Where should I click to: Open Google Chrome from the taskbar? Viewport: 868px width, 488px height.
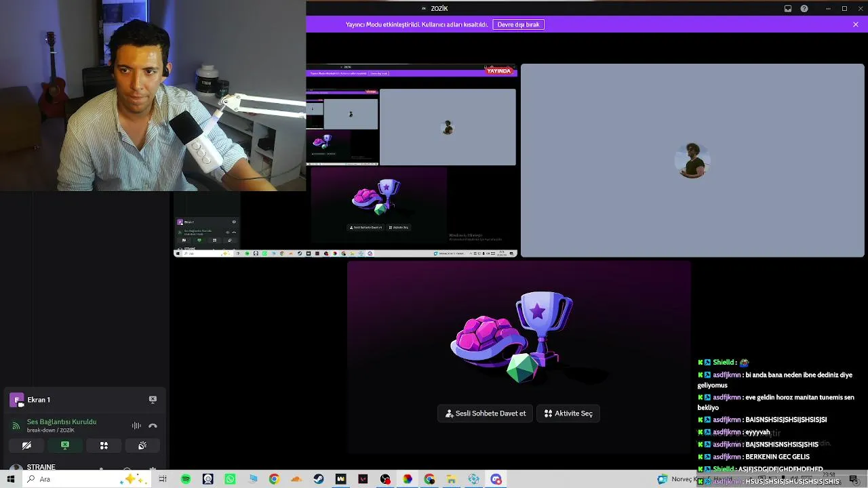[x=274, y=479]
